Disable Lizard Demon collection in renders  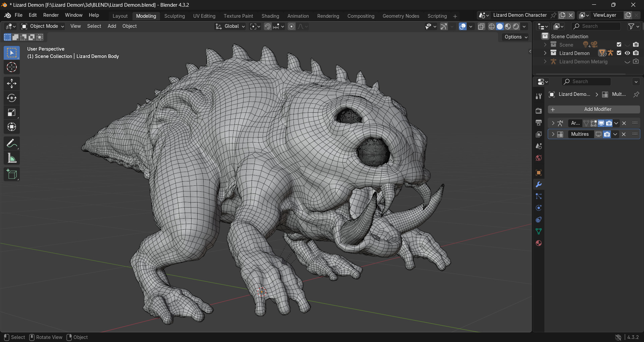[636, 53]
